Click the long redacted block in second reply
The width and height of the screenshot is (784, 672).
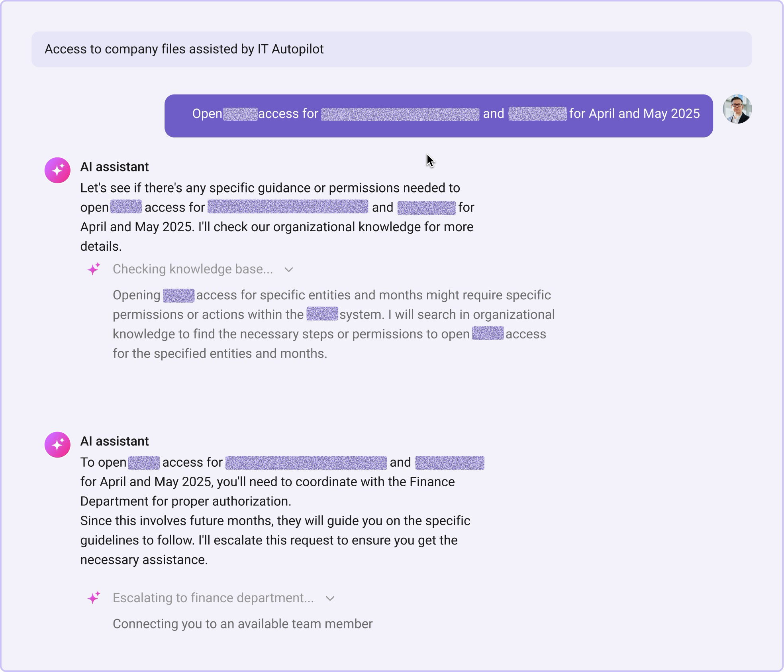click(x=306, y=463)
